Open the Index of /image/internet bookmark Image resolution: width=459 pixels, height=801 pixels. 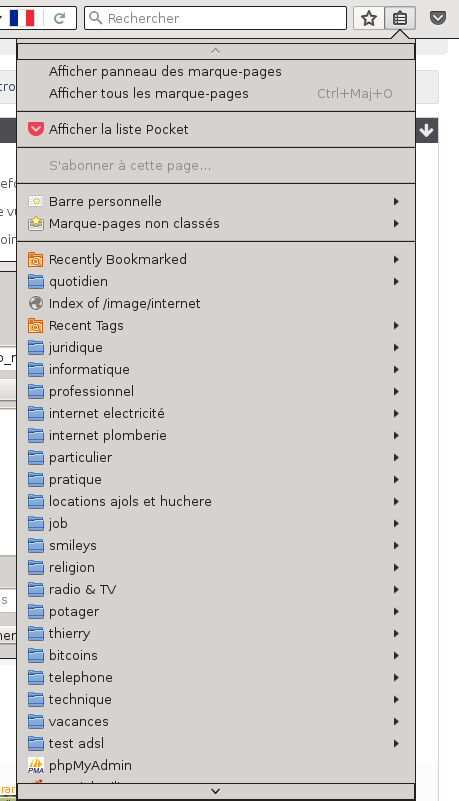[x=216, y=303]
